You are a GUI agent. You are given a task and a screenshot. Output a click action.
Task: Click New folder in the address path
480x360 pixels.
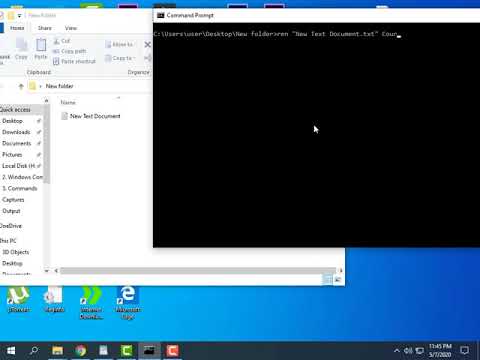[59, 86]
